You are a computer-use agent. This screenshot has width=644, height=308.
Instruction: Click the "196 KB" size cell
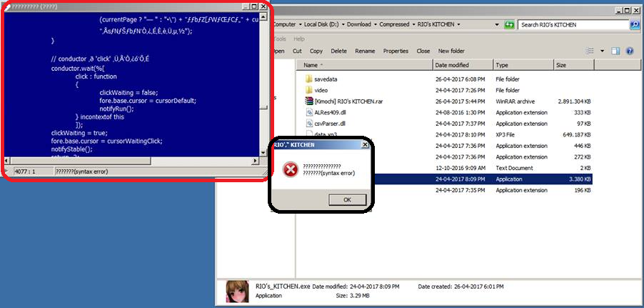[x=582, y=190]
